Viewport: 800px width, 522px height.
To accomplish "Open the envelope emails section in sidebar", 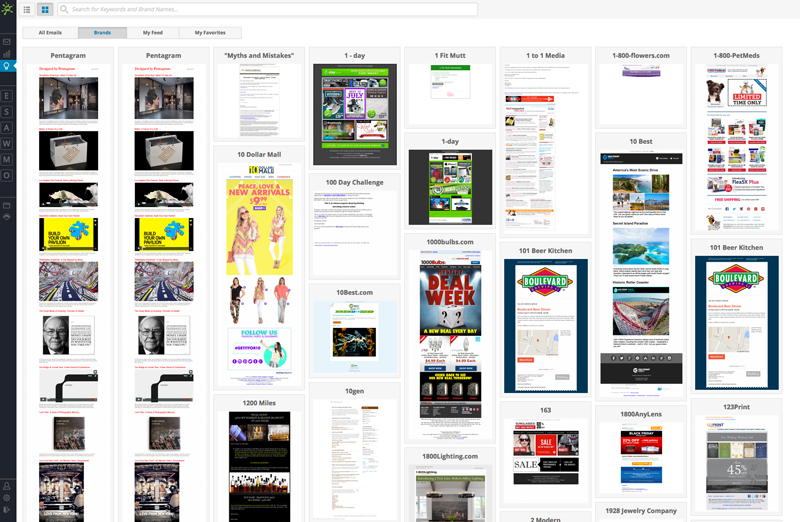I will [7, 42].
